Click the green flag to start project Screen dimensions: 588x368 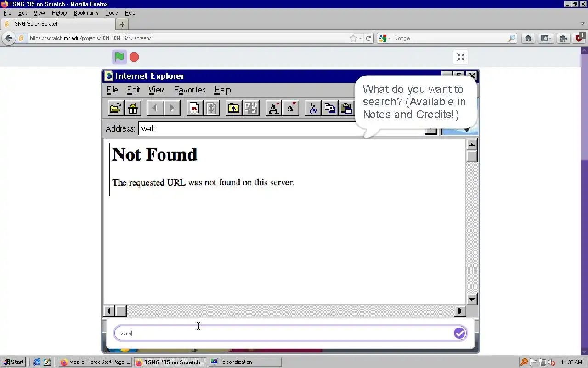[x=119, y=57]
